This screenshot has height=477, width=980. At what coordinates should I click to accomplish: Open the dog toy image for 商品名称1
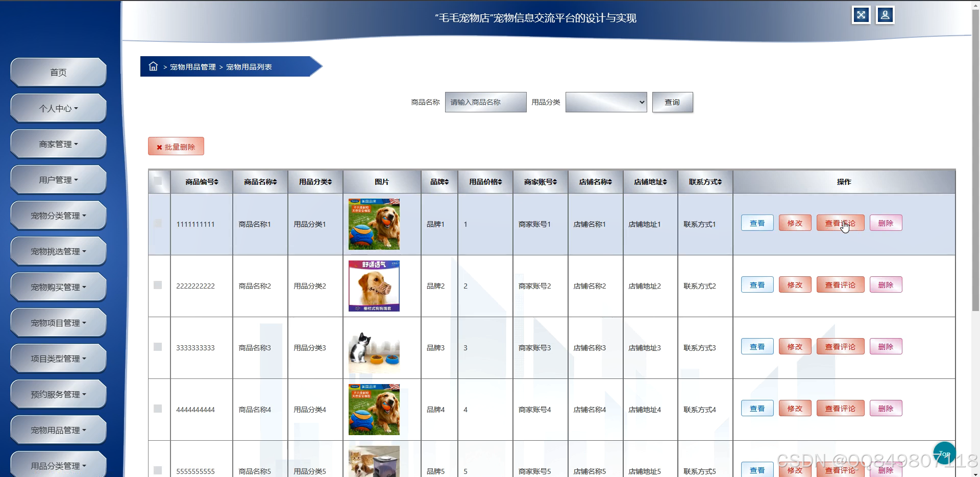click(374, 224)
